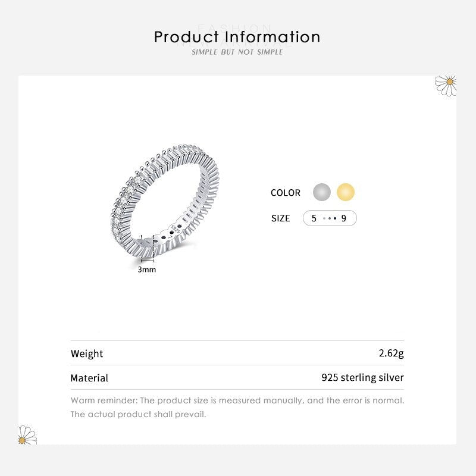Screen dimensions: 476x476
Task: Click the dots between sizes 5 and 9
Action: click(x=329, y=218)
